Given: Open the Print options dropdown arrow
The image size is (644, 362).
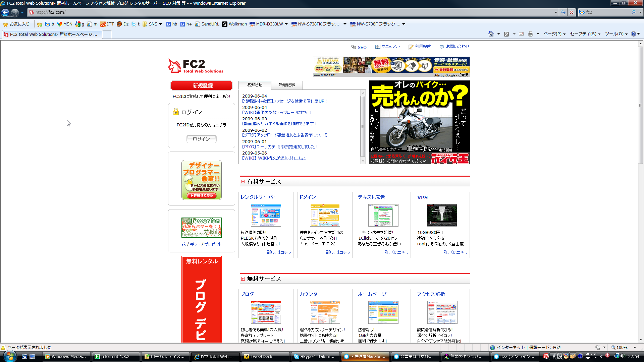Looking at the screenshot, I should (x=538, y=34).
